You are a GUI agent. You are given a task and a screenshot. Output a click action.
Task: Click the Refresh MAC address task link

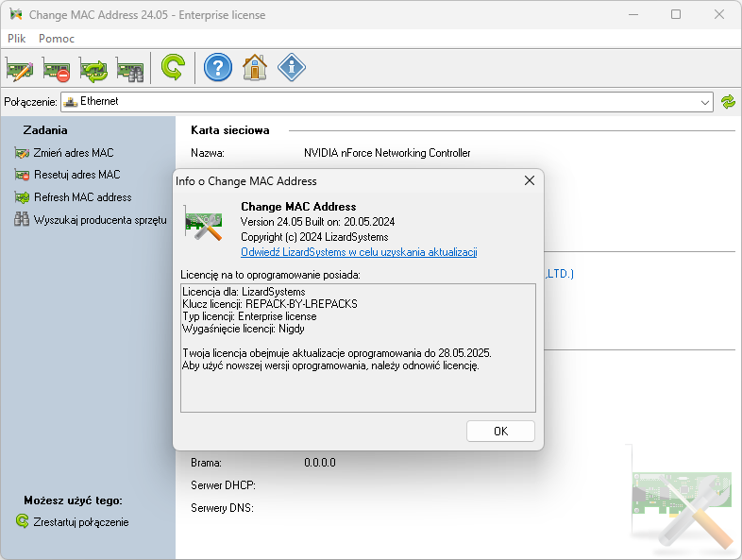(x=83, y=197)
